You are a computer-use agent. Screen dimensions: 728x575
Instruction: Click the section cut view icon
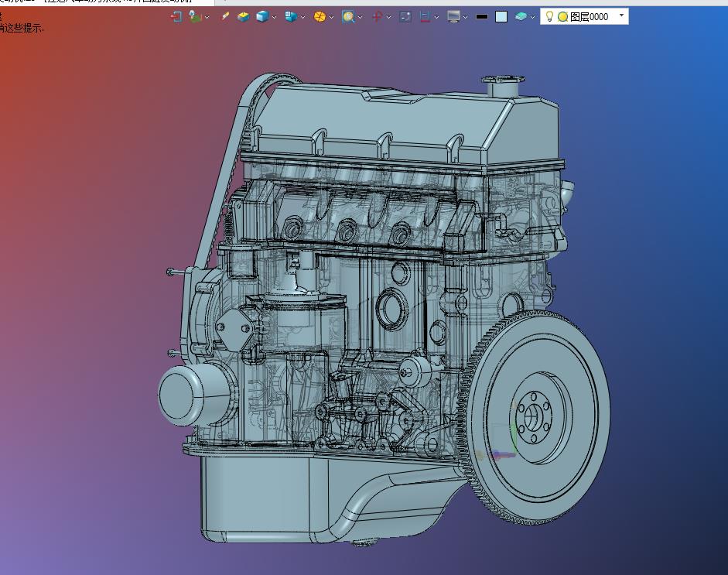pyautogui.click(x=425, y=16)
